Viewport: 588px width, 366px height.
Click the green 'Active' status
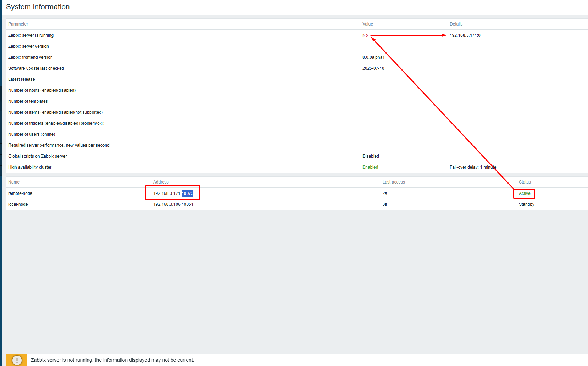point(525,193)
